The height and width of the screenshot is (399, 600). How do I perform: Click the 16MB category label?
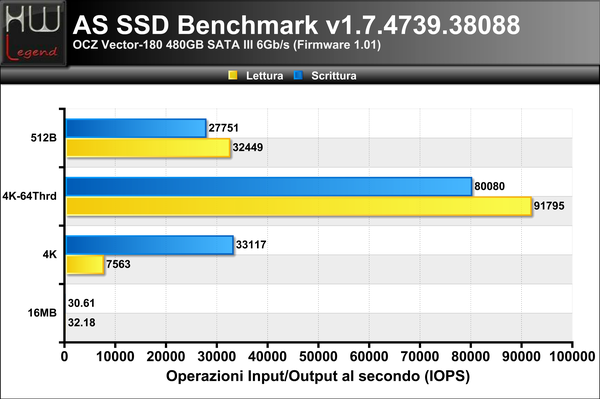(42, 313)
